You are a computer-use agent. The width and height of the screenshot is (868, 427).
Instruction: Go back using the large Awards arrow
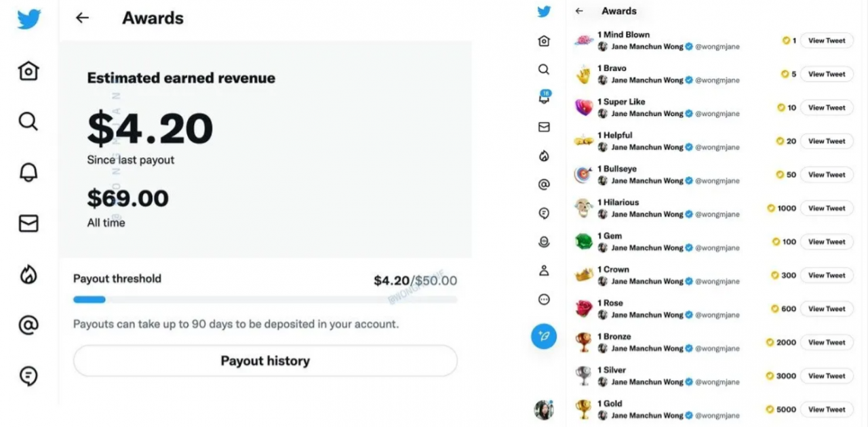[82, 18]
